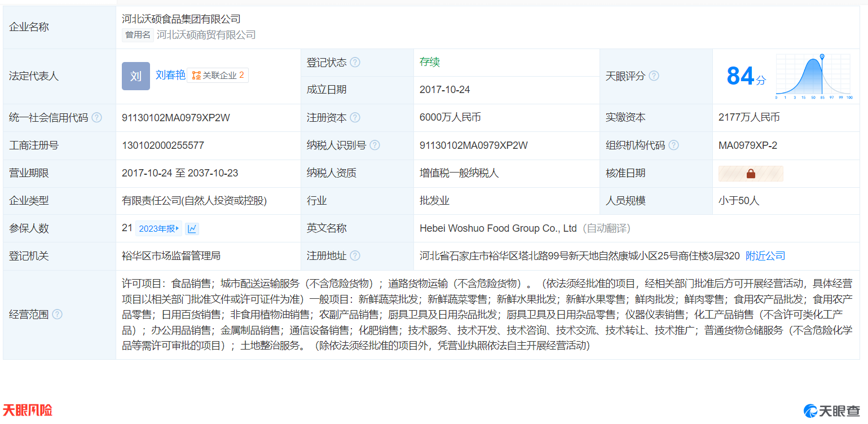
Task: Click the help icon beside 天眼评分
Action: [x=654, y=76]
